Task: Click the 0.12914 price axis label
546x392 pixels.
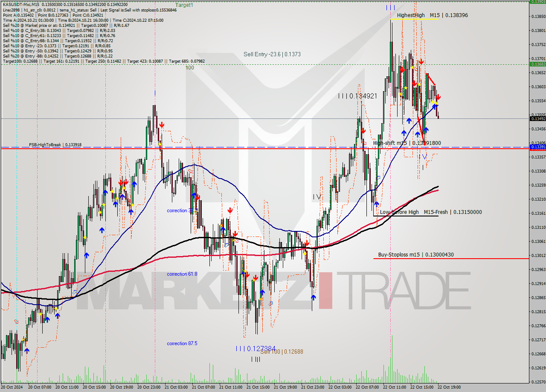Action: (x=538, y=283)
